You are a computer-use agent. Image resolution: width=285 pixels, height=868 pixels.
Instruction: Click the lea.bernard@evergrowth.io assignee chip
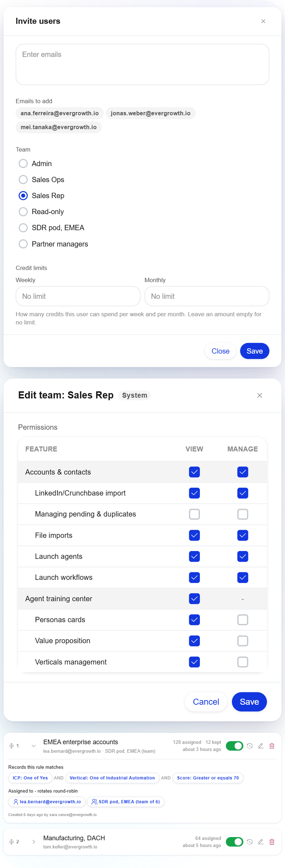tap(47, 801)
